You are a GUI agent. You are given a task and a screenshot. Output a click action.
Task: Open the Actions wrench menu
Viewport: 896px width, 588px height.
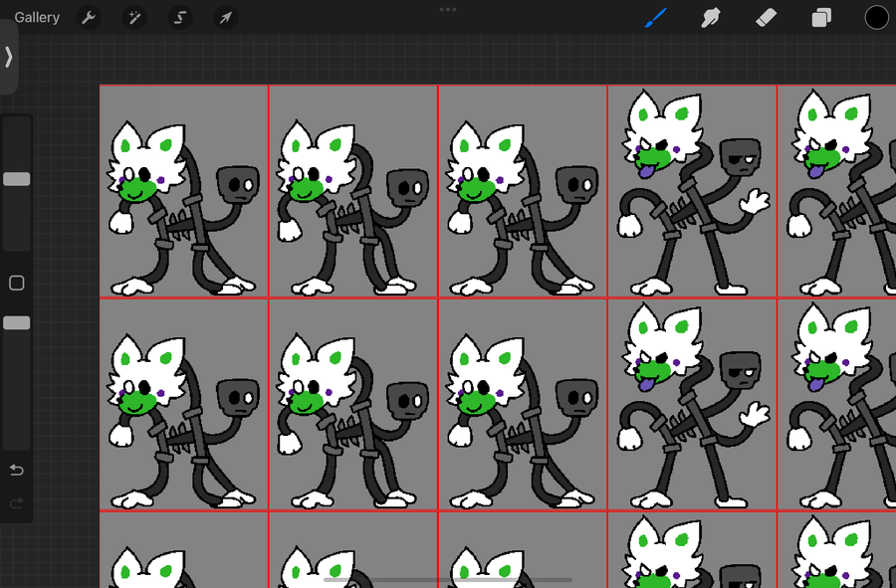click(89, 18)
